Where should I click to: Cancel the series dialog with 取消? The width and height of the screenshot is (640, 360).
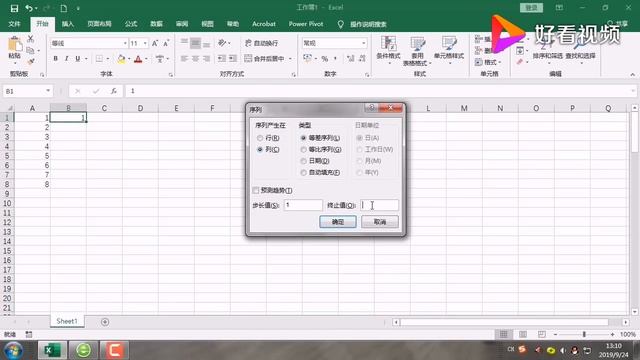380,222
